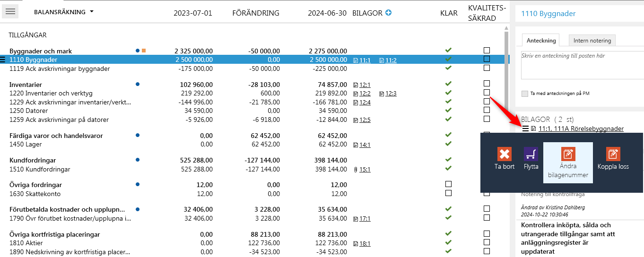Enable Ta med anteckningen på PM
Image resolution: width=644 pixels, height=257 pixels.
pos(524,94)
